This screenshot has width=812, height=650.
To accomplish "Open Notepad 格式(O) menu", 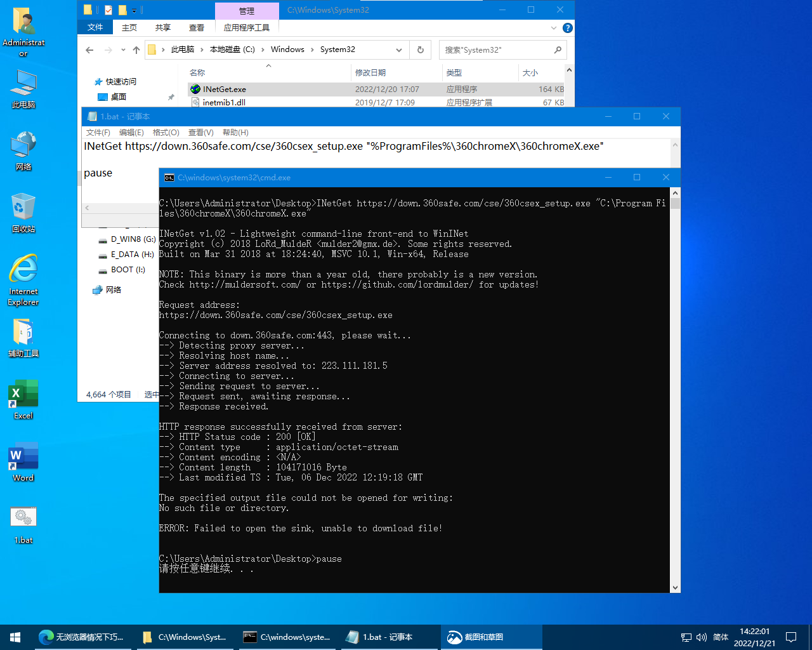I will [x=166, y=133].
